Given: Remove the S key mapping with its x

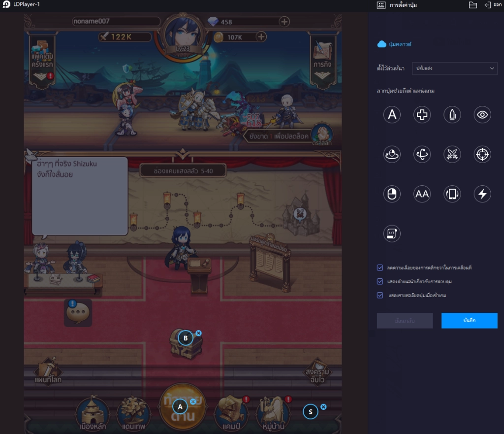Looking at the screenshot, I should tap(323, 406).
